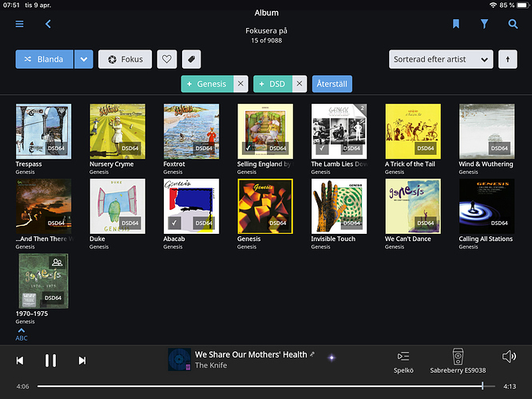Go back with the left chevron
The height and width of the screenshot is (399, 532).
(48, 24)
